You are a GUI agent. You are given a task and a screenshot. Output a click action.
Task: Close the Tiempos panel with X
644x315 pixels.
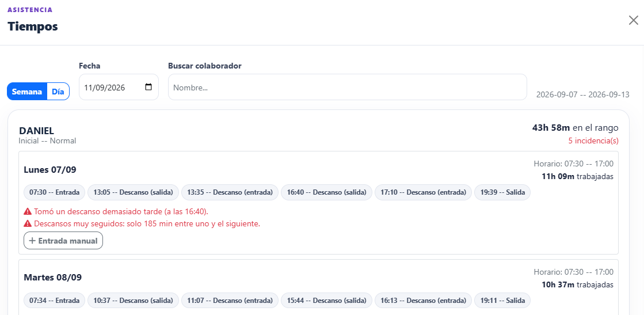tap(633, 20)
